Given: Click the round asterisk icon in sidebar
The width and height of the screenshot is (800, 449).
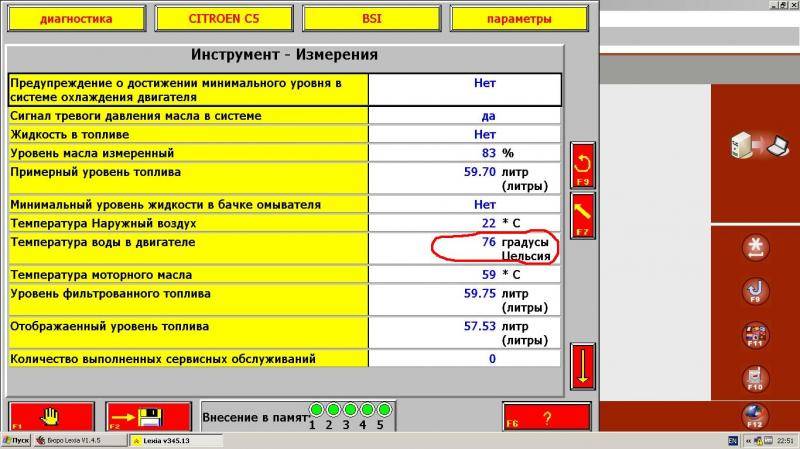Looking at the screenshot, I should click(755, 247).
